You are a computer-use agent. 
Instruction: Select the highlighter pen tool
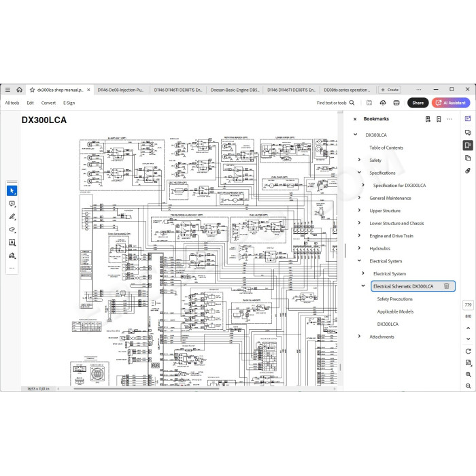12,217
